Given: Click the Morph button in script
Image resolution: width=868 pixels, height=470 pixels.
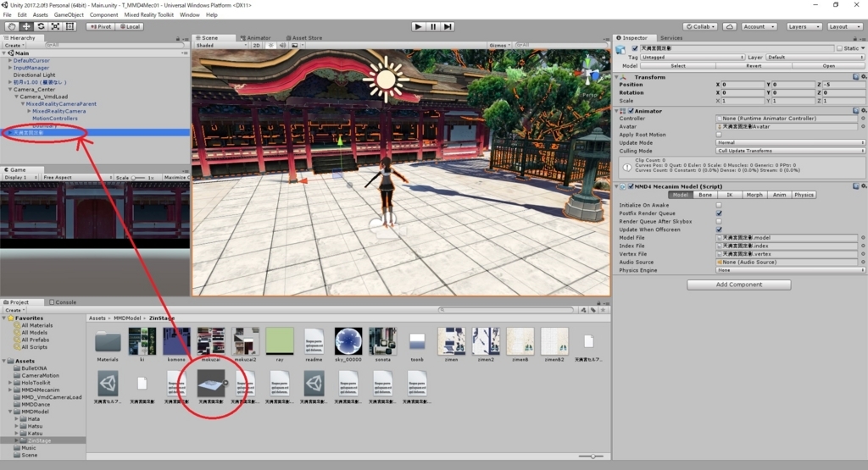Looking at the screenshot, I should (x=754, y=195).
